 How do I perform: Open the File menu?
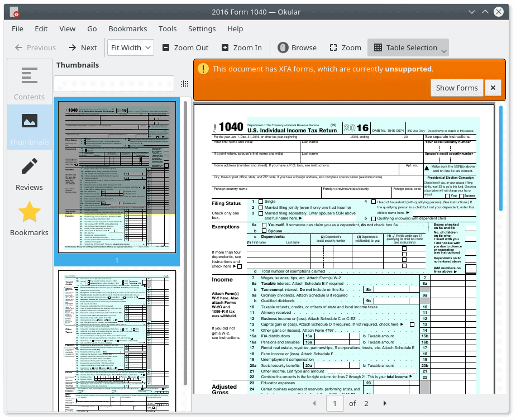(17, 29)
